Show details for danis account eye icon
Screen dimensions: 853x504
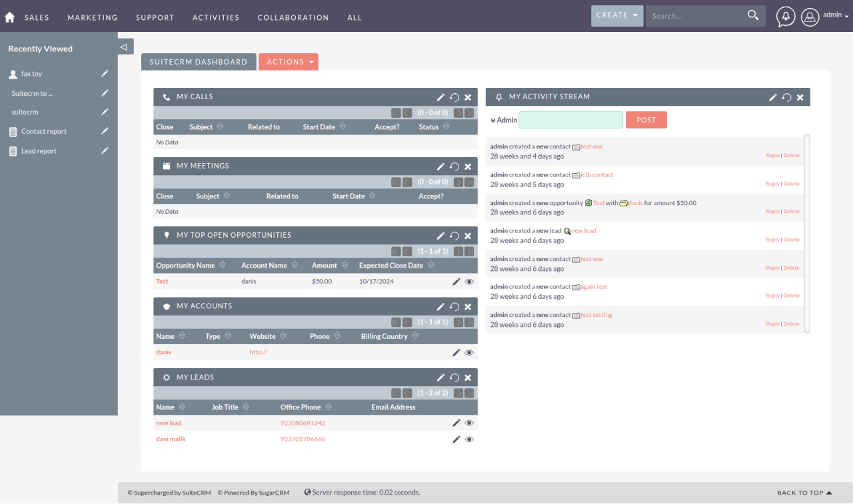[469, 353]
